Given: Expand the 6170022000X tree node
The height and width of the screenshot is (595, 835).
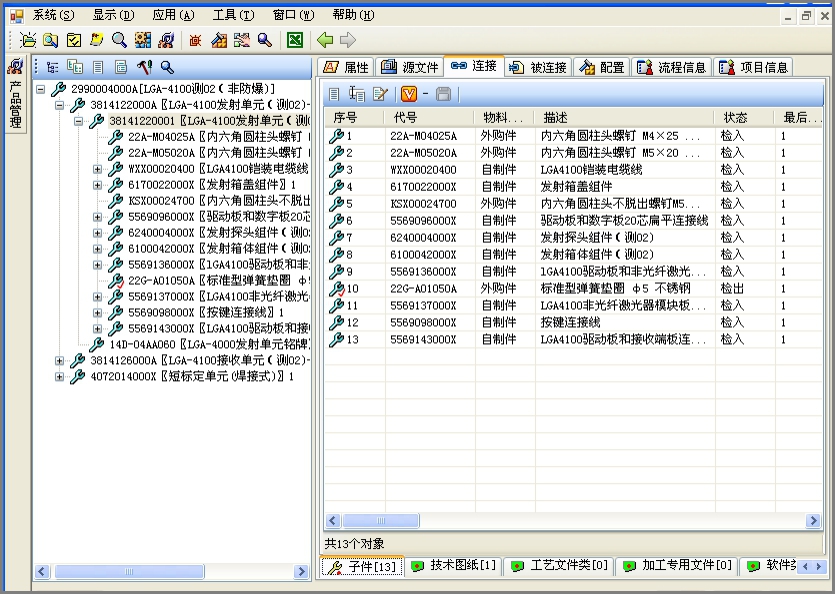Looking at the screenshot, I should pos(97,185).
